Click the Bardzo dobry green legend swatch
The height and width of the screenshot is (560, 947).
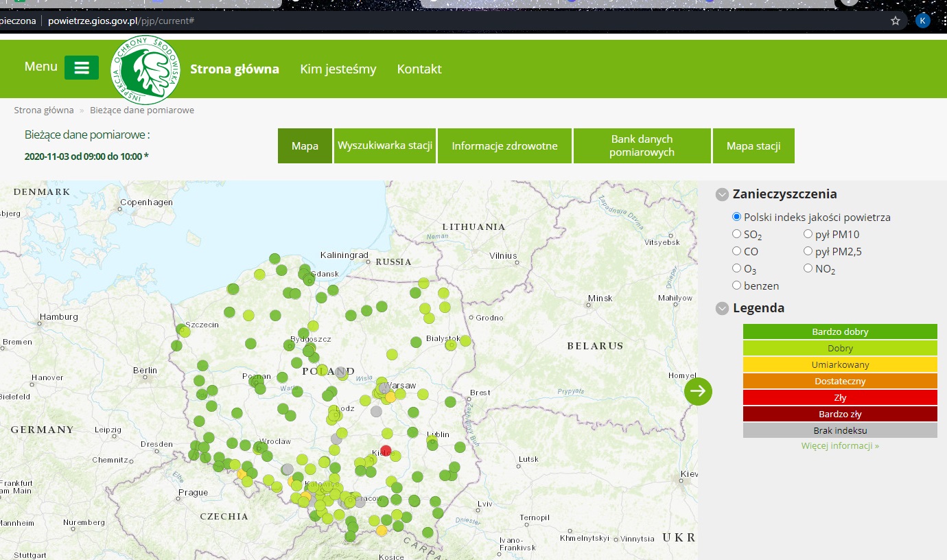(840, 331)
